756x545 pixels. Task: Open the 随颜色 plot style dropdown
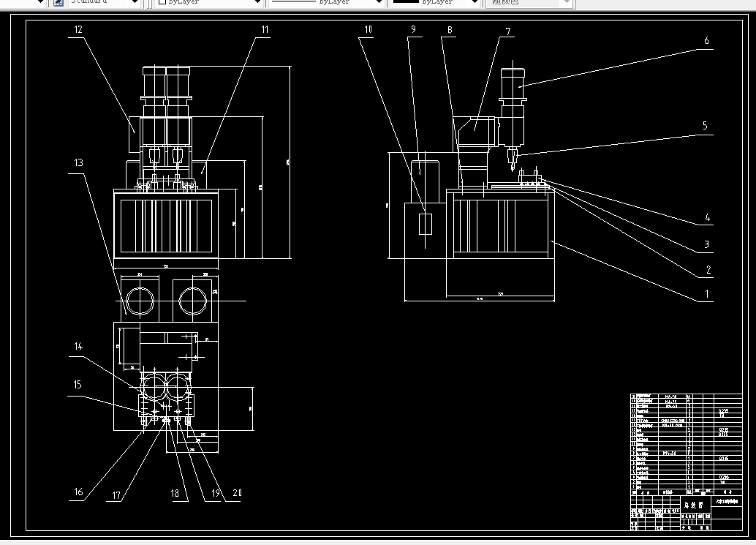[x=567, y=2]
